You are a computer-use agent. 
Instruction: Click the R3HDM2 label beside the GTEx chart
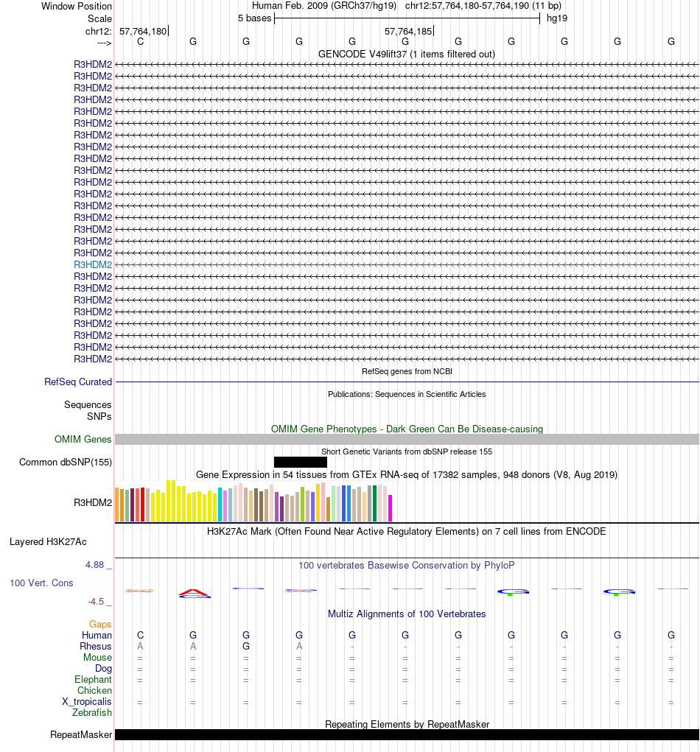click(93, 502)
